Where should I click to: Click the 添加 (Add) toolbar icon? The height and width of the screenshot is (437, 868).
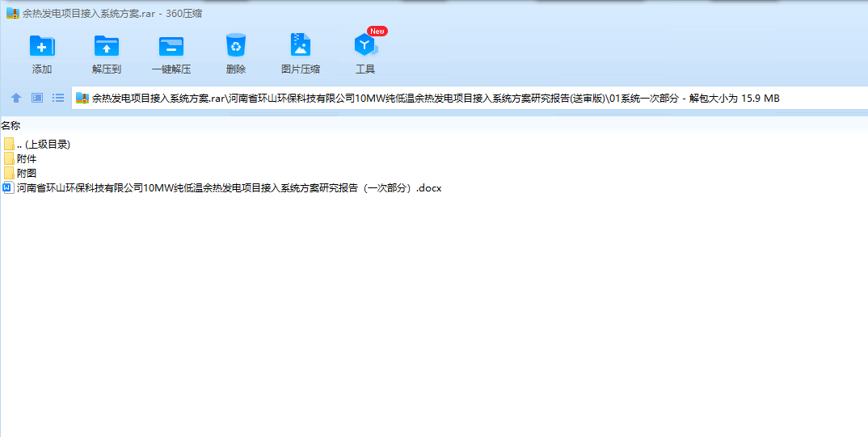pyautogui.click(x=42, y=46)
